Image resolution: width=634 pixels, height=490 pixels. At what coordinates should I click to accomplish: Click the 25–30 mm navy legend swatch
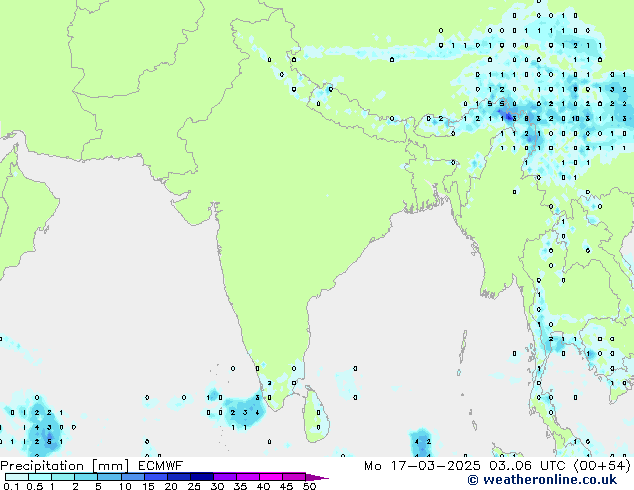pos(202,477)
